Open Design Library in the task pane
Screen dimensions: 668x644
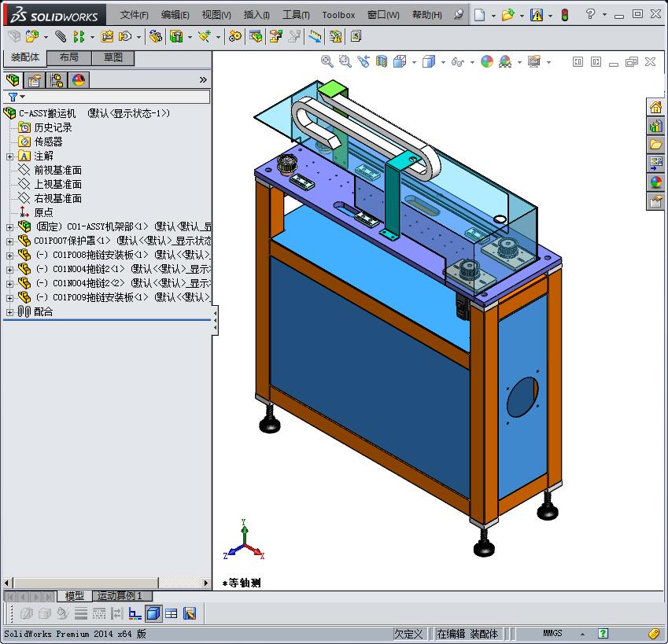[655, 126]
